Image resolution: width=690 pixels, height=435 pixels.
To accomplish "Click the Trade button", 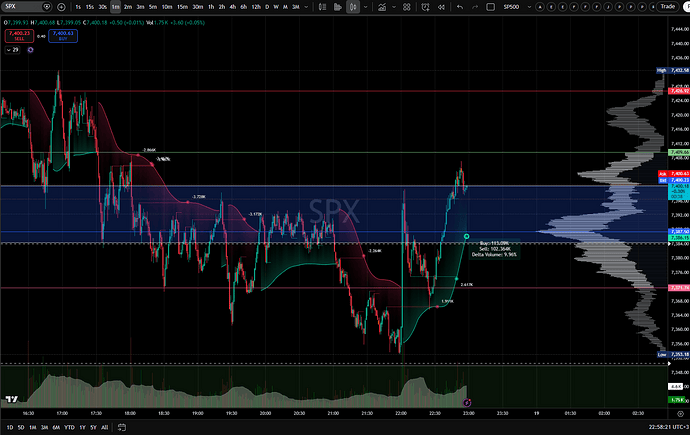I will (668, 7).
